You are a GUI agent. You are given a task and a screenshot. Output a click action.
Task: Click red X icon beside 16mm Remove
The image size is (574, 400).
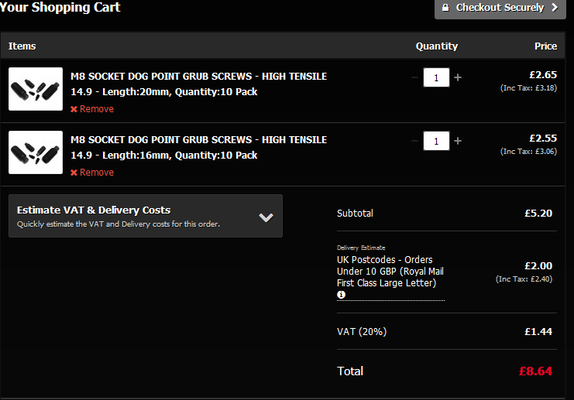click(x=74, y=172)
